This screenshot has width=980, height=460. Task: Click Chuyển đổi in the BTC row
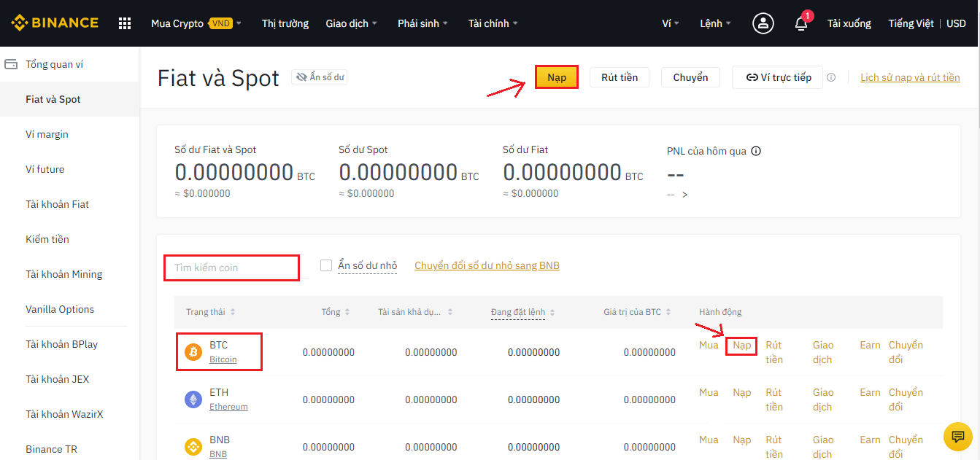coord(906,352)
